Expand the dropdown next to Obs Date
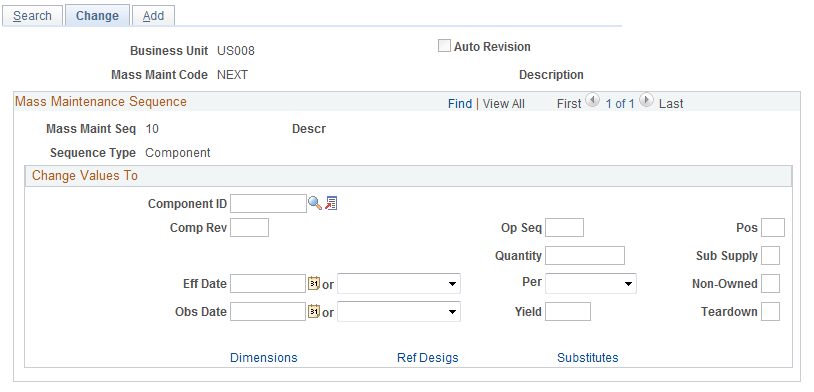Image resolution: width=814 pixels, height=392 pixels. coord(399,312)
